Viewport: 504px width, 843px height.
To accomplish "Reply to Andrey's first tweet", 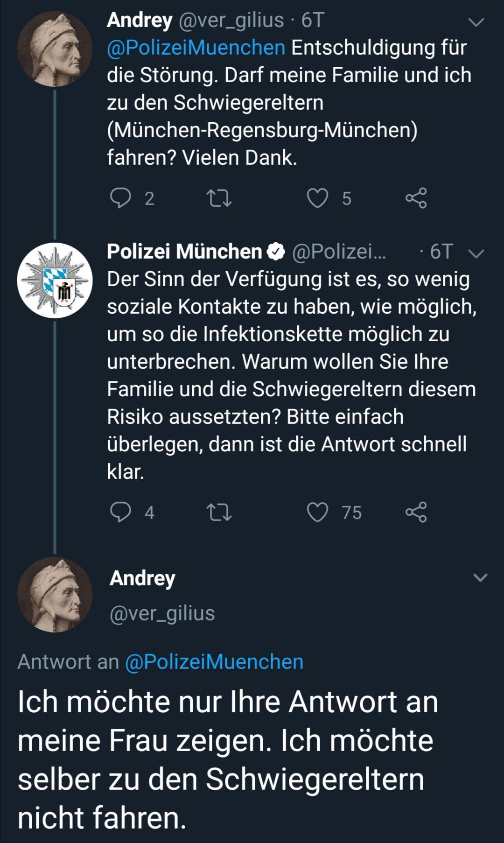I will point(120,198).
